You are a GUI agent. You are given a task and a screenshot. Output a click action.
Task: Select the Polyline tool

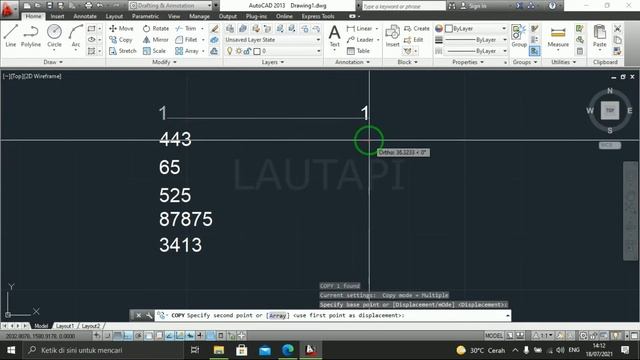[31, 36]
